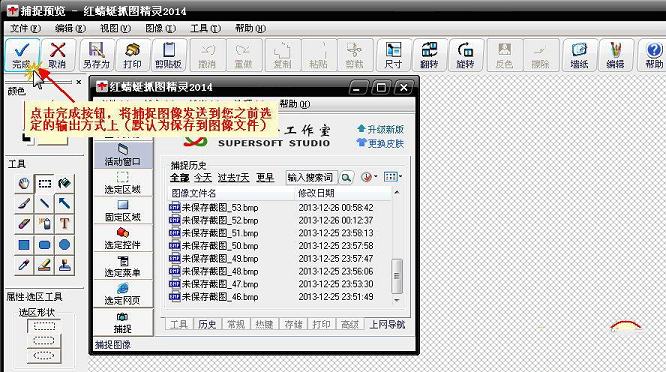Select the rectangular marquee selection tool

pos(44,183)
